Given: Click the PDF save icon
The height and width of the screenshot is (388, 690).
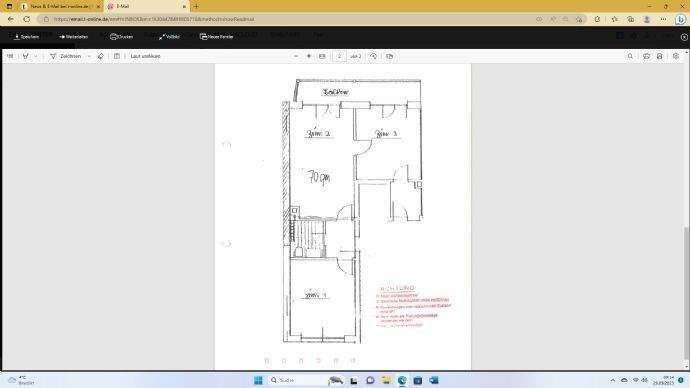Looking at the screenshot, I should (660, 56).
